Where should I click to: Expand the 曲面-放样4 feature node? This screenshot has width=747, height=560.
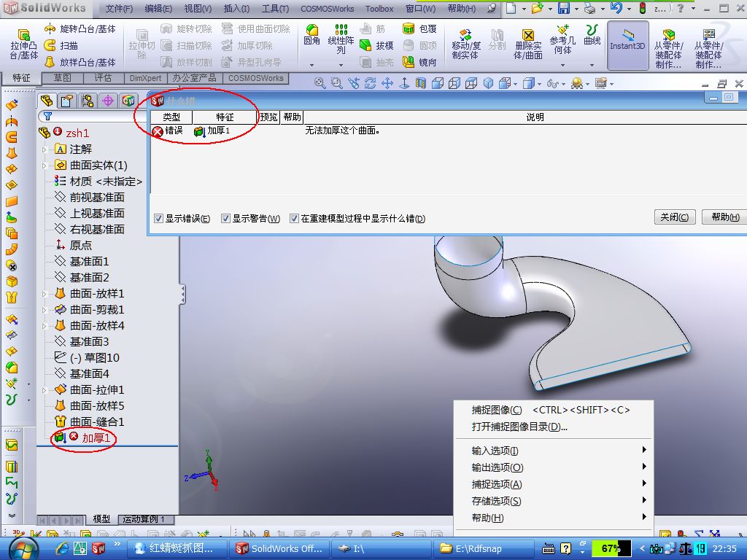(44, 326)
